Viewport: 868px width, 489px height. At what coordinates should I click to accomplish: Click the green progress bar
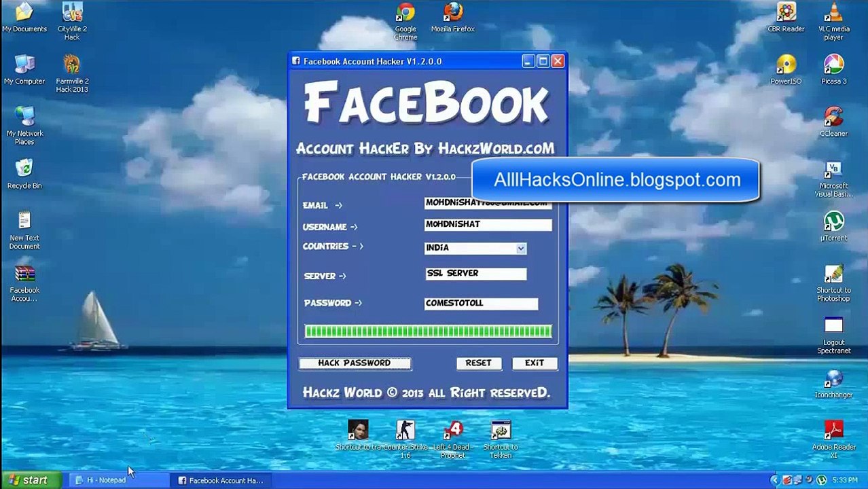428,331
